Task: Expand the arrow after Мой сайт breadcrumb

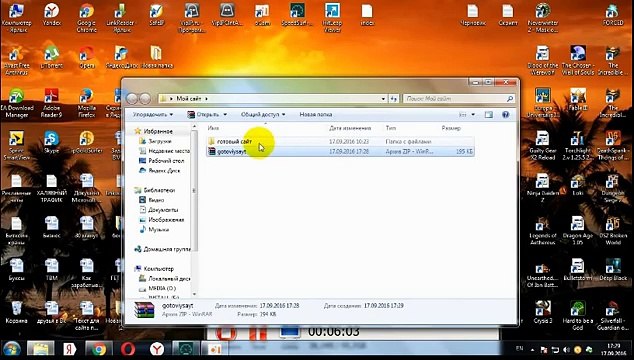Action: (x=207, y=98)
